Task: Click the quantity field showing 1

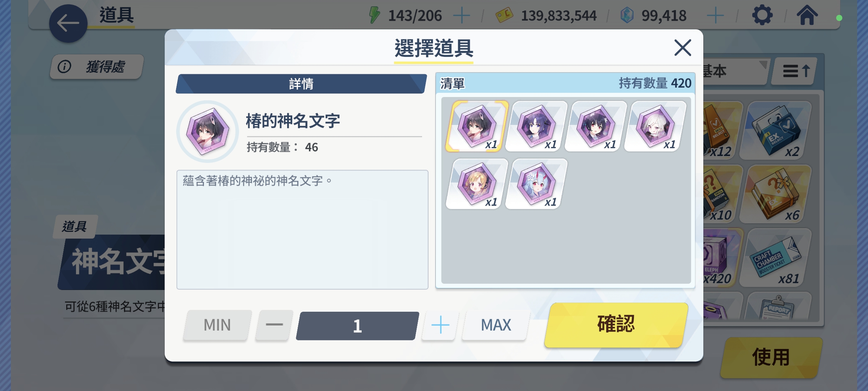Action: pos(357,325)
